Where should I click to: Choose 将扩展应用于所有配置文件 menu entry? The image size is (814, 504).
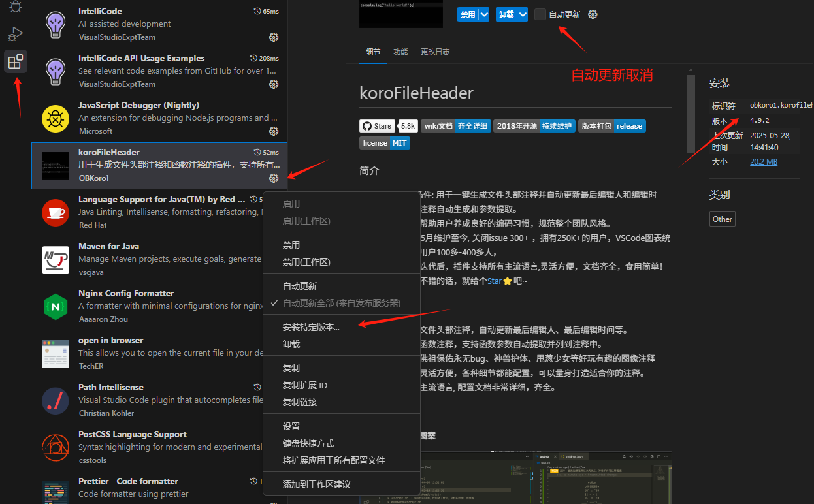point(341,460)
